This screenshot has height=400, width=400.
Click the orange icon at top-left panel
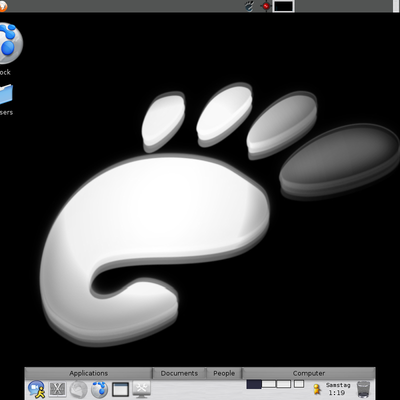[x=3, y=6]
